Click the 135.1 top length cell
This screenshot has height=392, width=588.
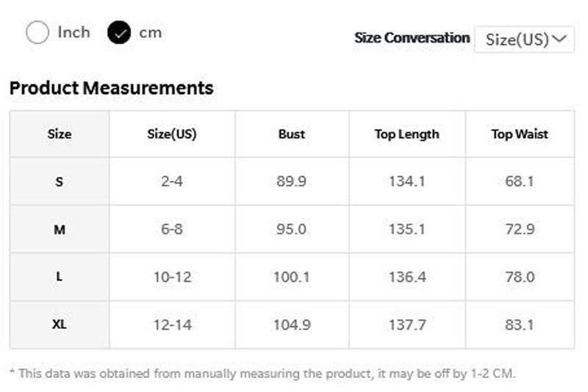click(x=406, y=230)
